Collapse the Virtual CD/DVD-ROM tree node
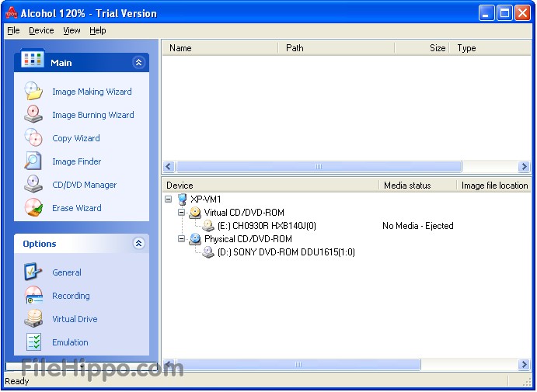537x392 pixels. [181, 213]
